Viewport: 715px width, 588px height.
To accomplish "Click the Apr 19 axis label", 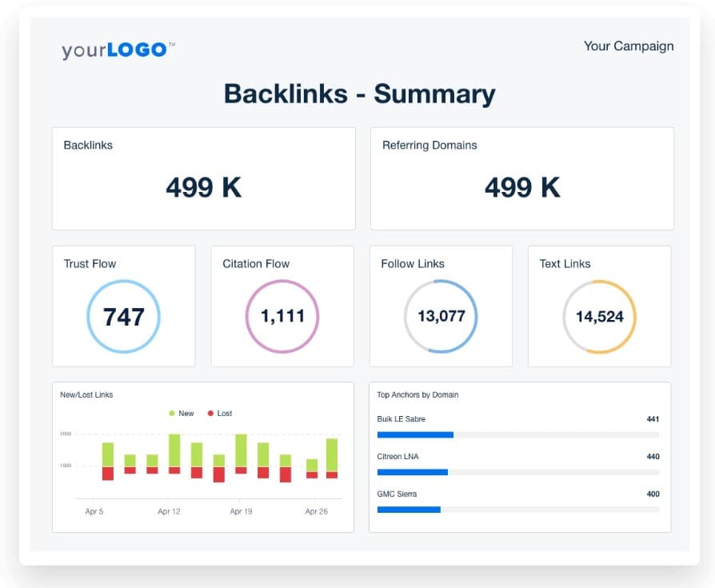I will point(241,510).
